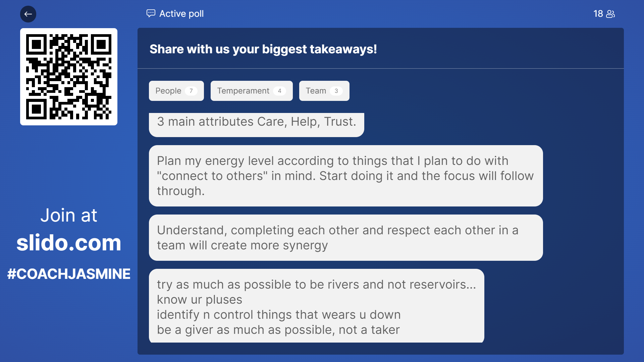Click the count badge 7 on People

coord(191,91)
